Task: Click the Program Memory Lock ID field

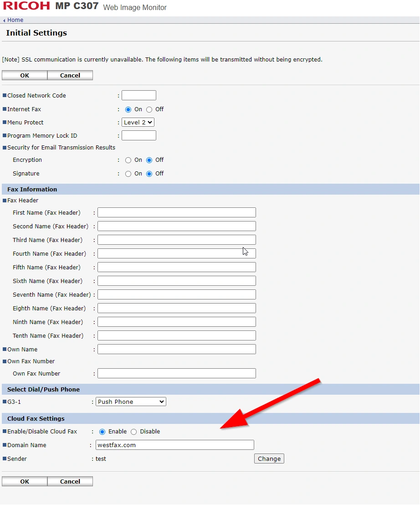Action: pyautogui.click(x=138, y=135)
